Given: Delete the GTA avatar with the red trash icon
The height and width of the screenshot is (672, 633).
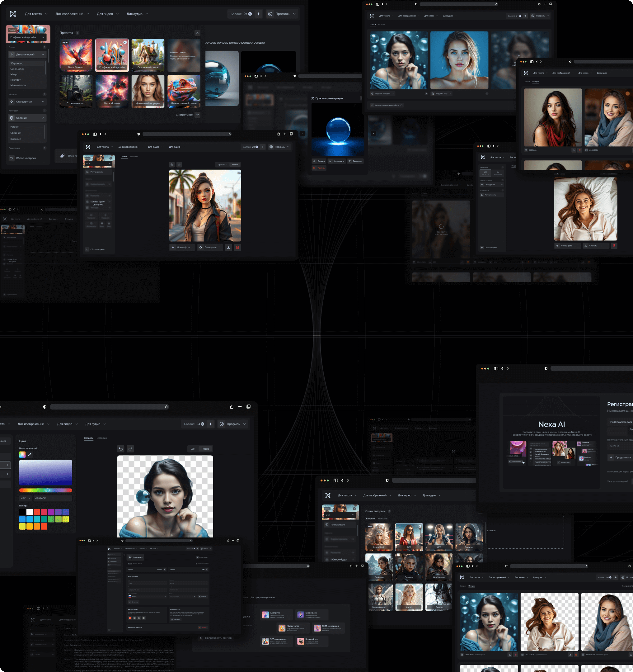Looking at the screenshot, I should [237, 247].
